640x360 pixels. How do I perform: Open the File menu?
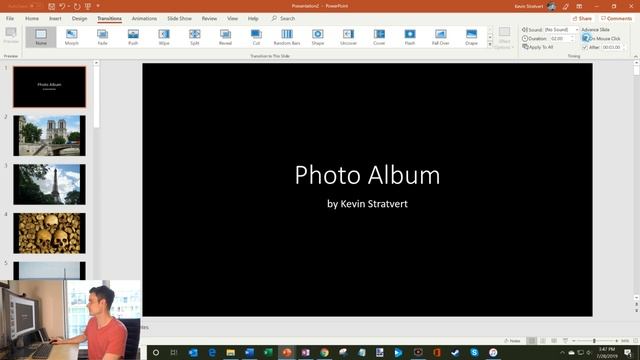coord(10,19)
